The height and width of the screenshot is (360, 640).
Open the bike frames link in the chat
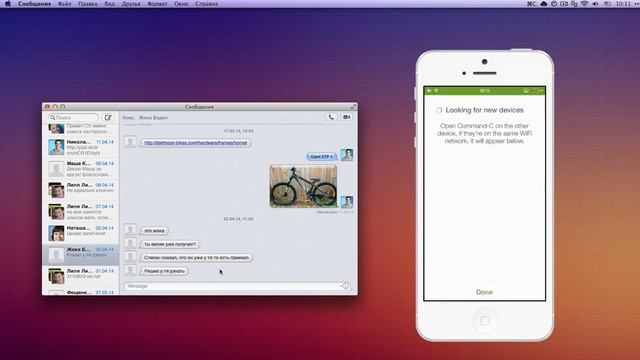(196, 143)
